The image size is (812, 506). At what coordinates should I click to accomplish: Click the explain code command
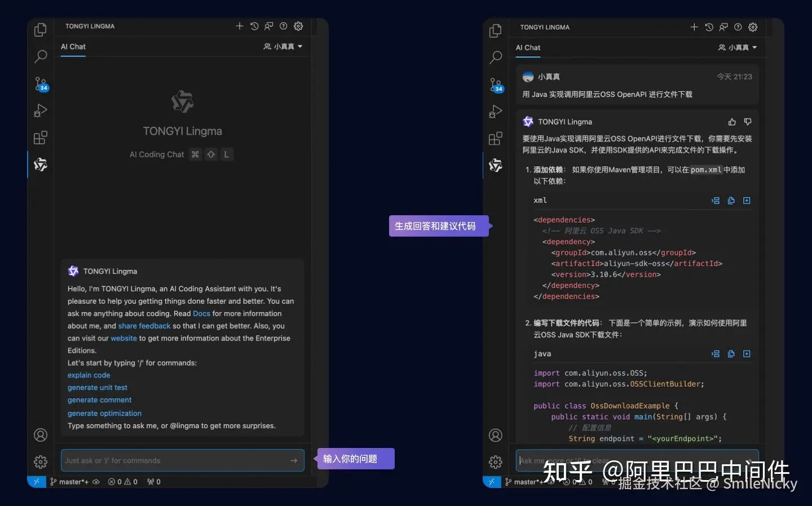tap(89, 375)
